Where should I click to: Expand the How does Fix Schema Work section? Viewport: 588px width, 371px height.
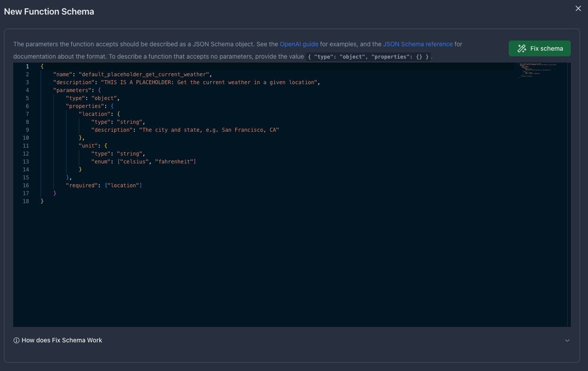click(x=62, y=340)
